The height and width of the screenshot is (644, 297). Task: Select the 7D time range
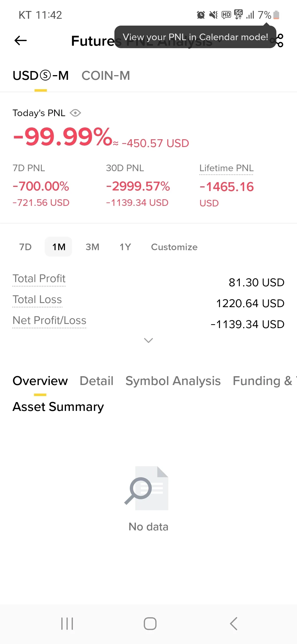(25, 247)
